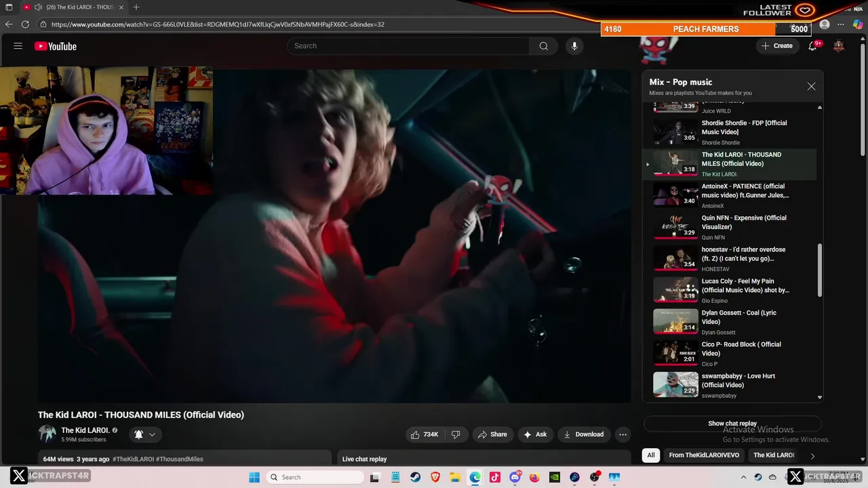Download the current video

coord(583,434)
